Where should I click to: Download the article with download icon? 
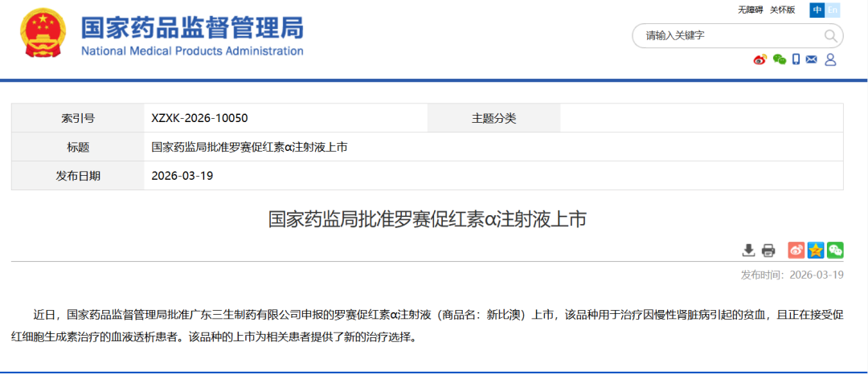(748, 250)
